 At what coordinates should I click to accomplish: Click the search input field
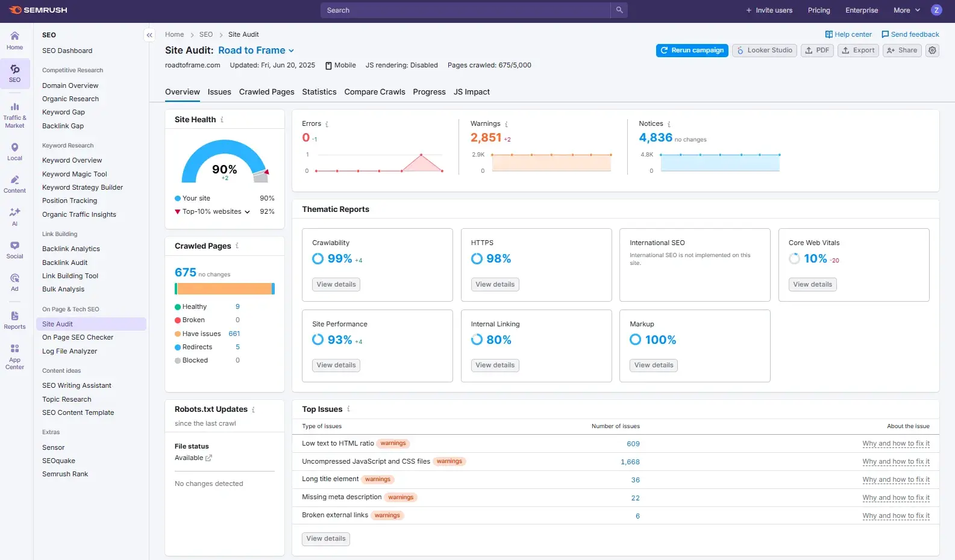[465, 10]
